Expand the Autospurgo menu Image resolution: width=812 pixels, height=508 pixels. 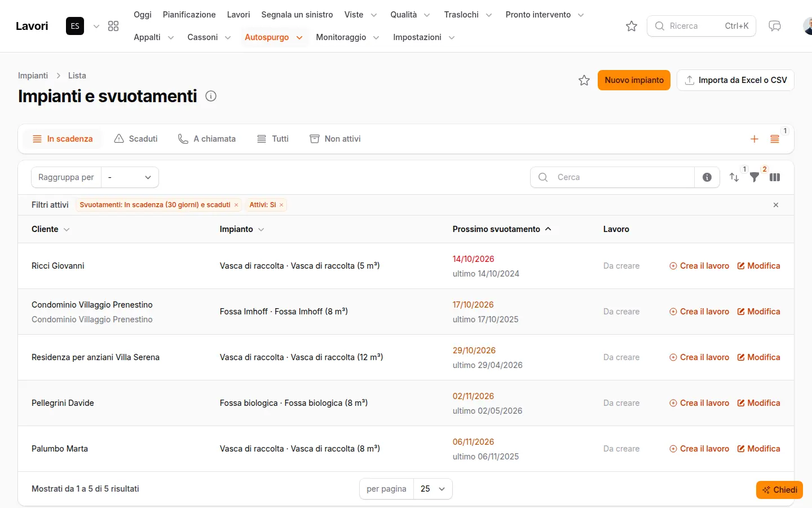274,37
